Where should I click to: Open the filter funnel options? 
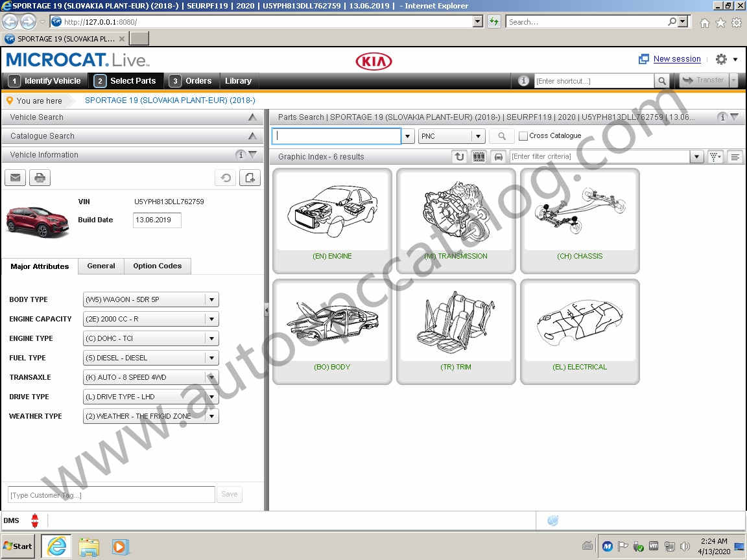(715, 157)
